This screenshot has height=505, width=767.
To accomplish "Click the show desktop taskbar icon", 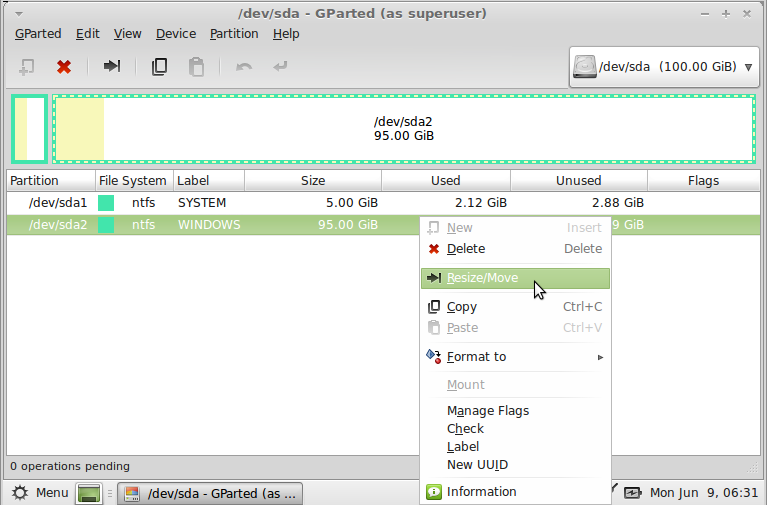I will [89, 493].
